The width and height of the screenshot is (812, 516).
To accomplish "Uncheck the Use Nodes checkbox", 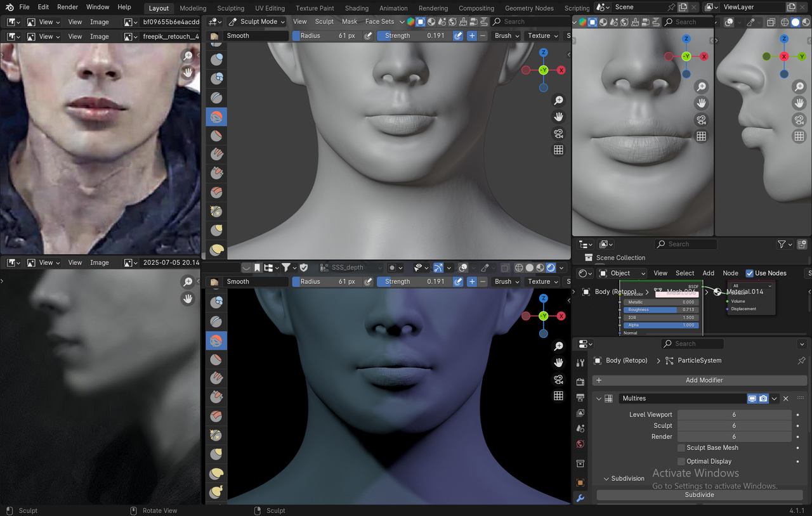I will pyautogui.click(x=749, y=273).
